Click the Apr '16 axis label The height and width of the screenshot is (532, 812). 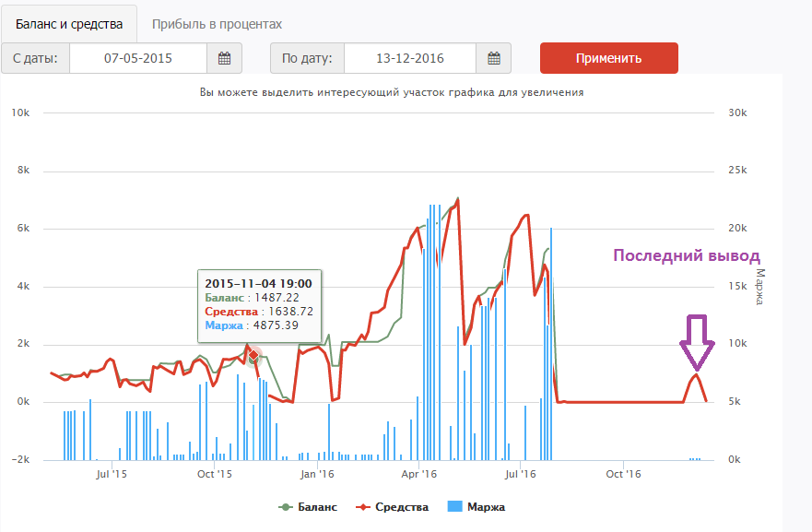(419, 474)
